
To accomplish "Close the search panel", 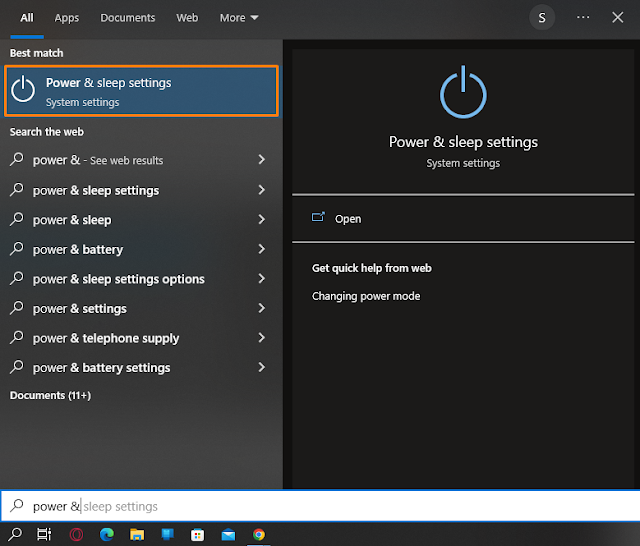I will (x=618, y=17).
